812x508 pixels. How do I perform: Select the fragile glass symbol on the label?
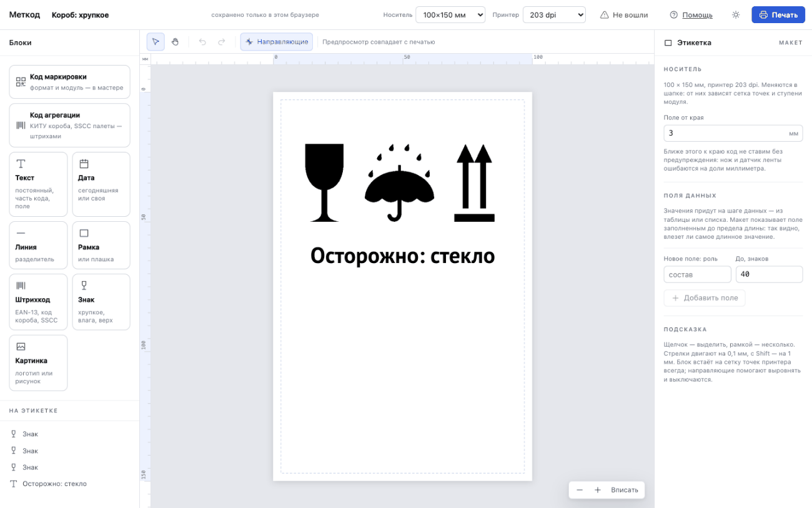click(324, 182)
